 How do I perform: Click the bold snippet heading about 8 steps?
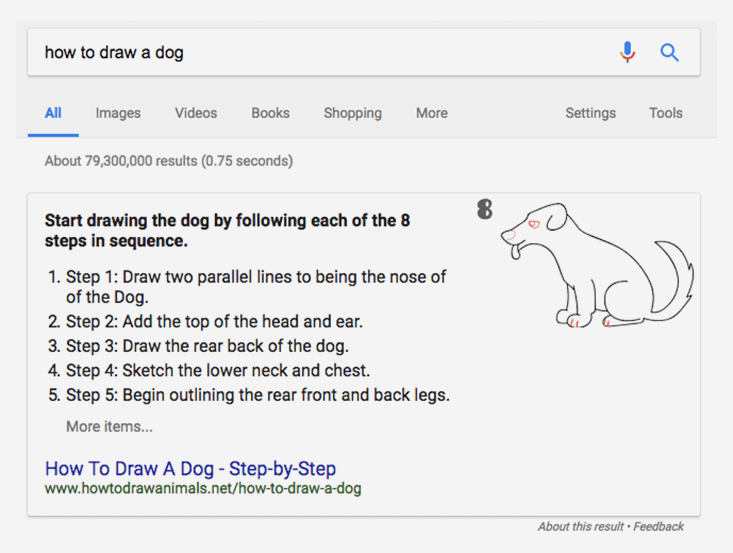click(227, 230)
